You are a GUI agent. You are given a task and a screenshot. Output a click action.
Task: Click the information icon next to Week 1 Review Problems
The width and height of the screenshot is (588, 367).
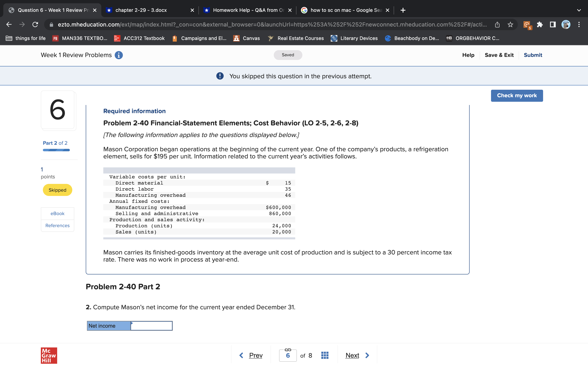click(118, 55)
